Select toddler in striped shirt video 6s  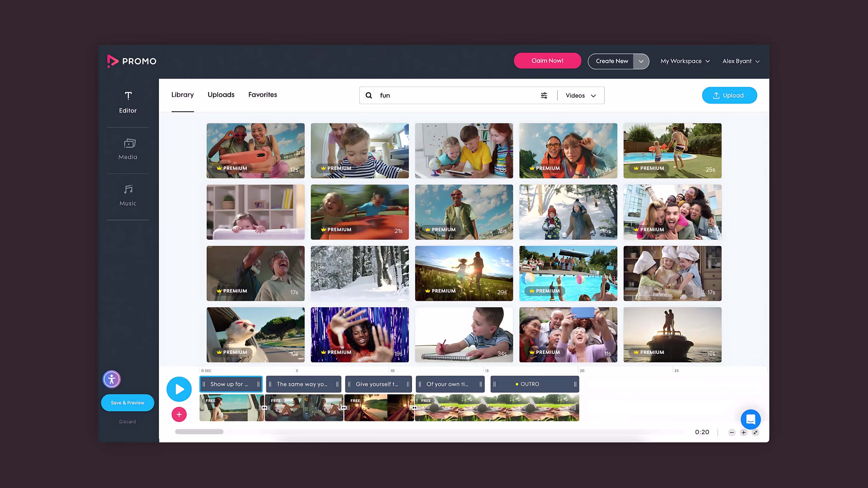[360, 151]
